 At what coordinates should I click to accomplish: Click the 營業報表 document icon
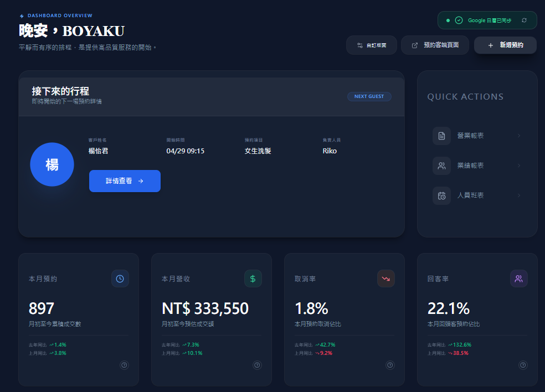[441, 136]
